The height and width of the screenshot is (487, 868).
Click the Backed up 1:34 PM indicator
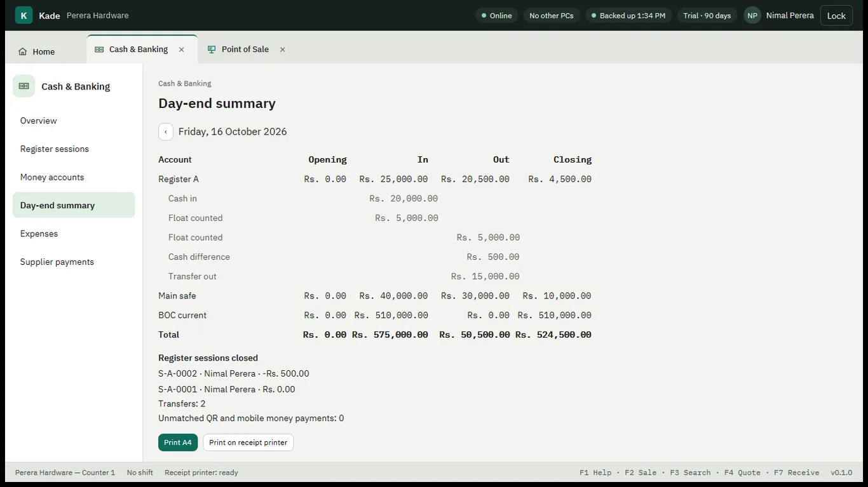[628, 15]
